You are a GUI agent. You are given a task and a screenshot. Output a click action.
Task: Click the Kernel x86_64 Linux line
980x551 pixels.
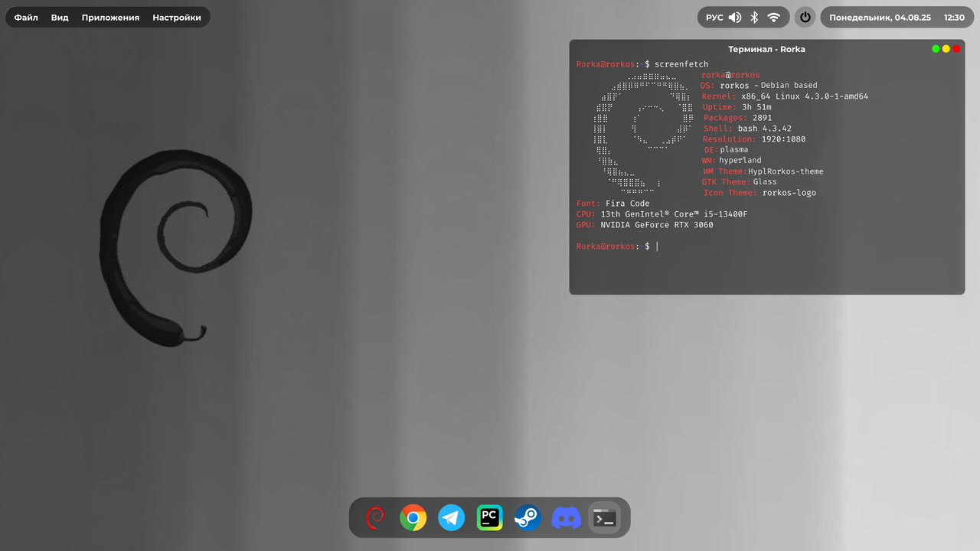point(785,96)
